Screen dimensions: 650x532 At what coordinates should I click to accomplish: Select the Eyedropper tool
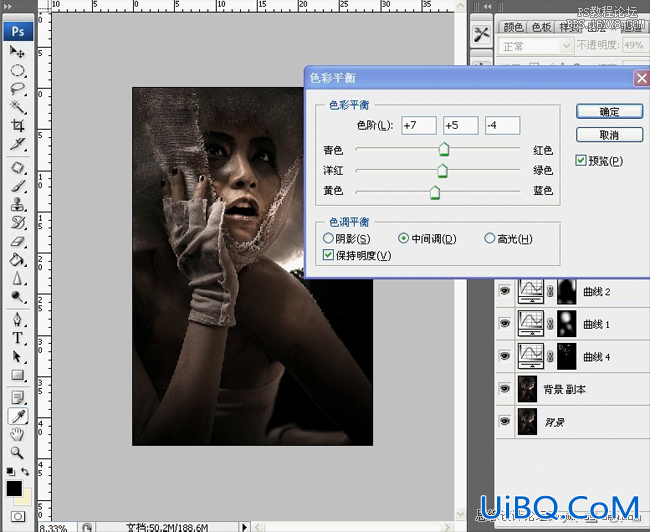pos(18,416)
